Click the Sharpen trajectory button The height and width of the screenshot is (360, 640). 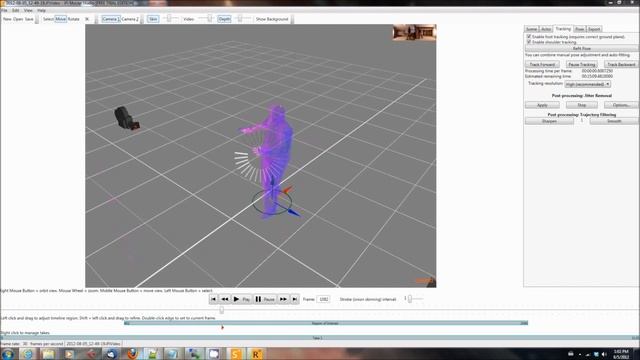(549, 121)
